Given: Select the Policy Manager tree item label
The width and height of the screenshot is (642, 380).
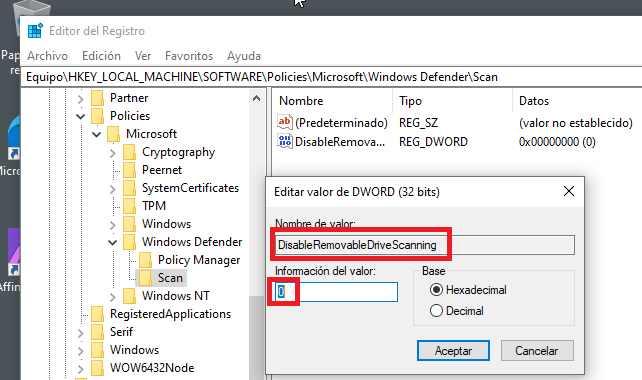Looking at the screenshot, I should click(x=199, y=260).
